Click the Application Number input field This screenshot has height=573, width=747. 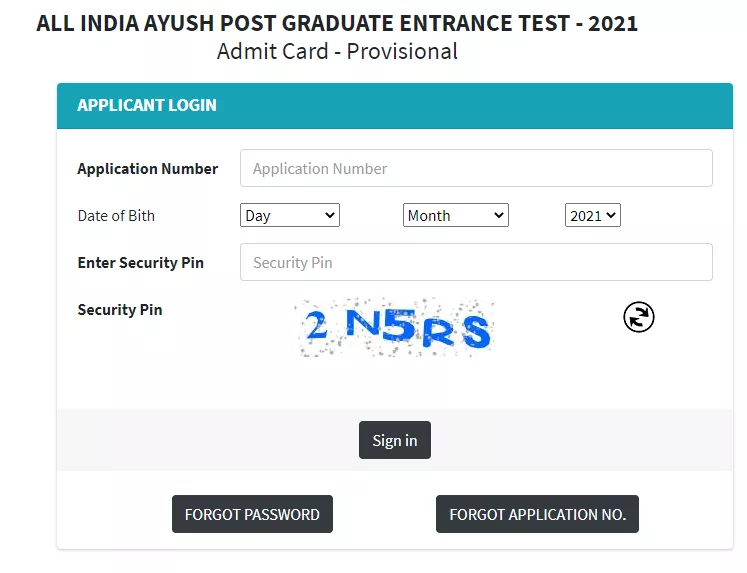click(x=476, y=168)
